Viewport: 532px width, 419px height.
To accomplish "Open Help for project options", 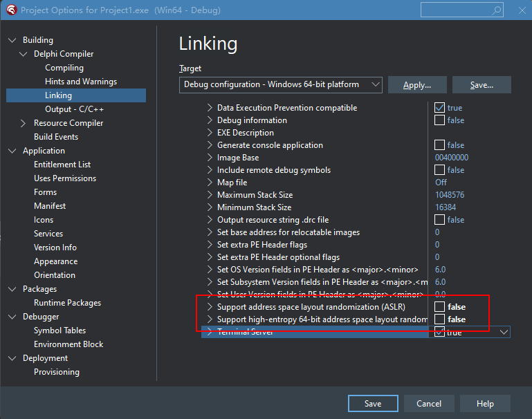I will [485, 404].
